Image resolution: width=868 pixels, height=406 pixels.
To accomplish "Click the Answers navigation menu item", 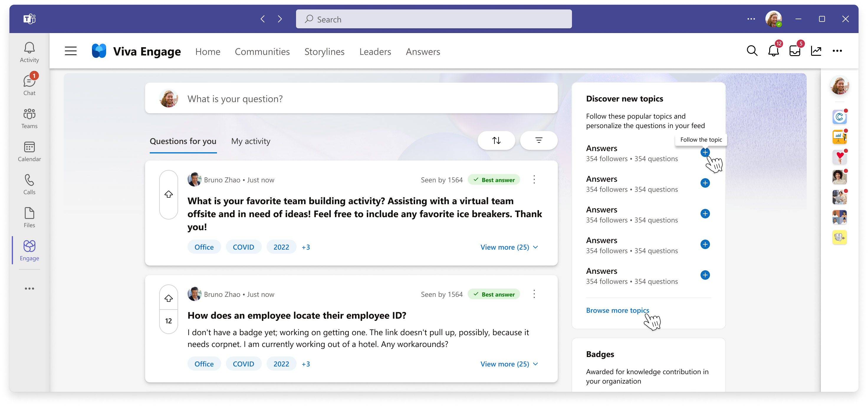I will [x=423, y=51].
